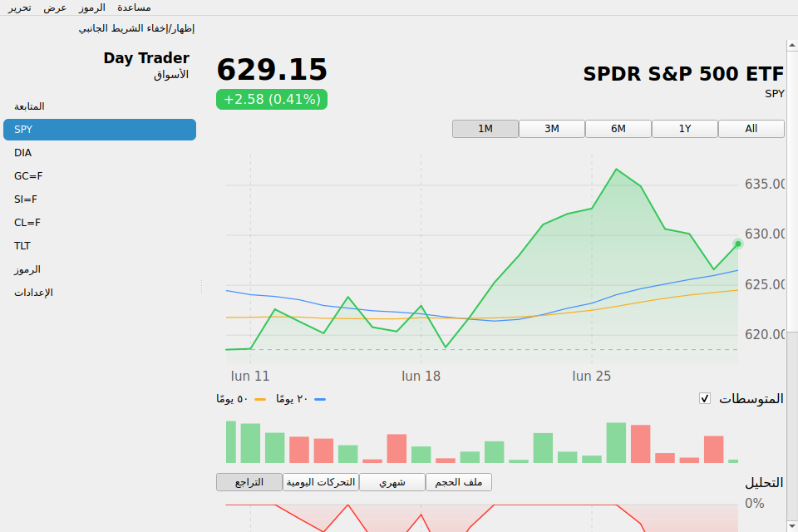The image size is (798, 532).
Task: Open the تحرير menu
Action: tap(19, 7)
